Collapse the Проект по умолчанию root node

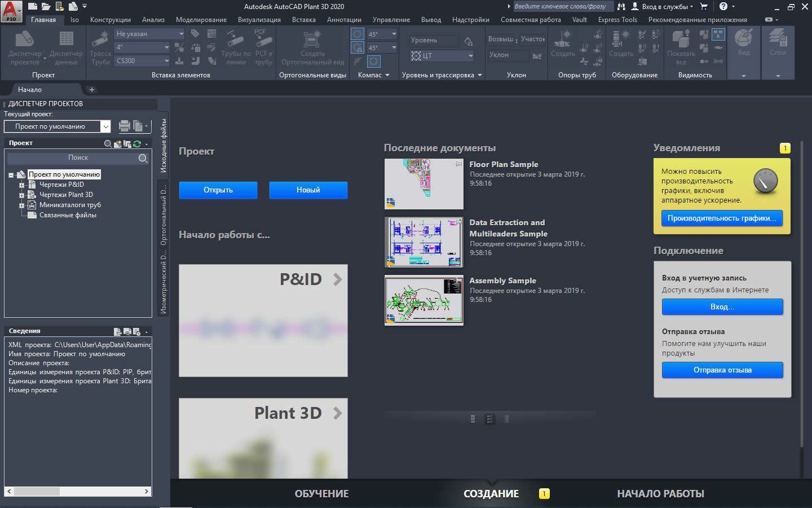[x=11, y=175]
